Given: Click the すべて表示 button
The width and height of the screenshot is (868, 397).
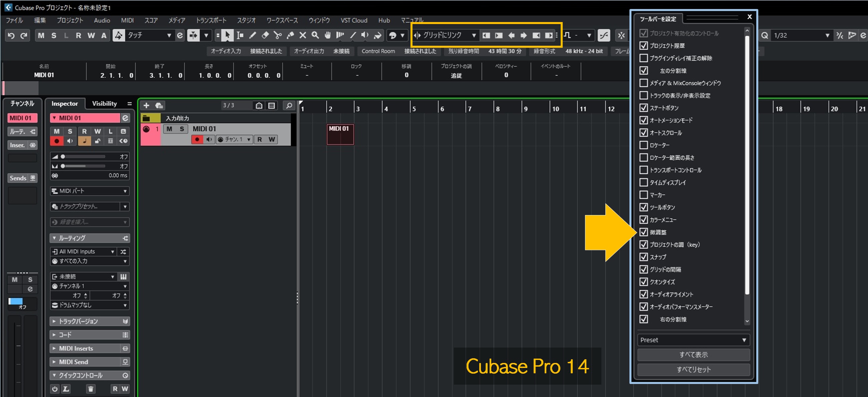Looking at the screenshot, I should click(x=693, y=355).
